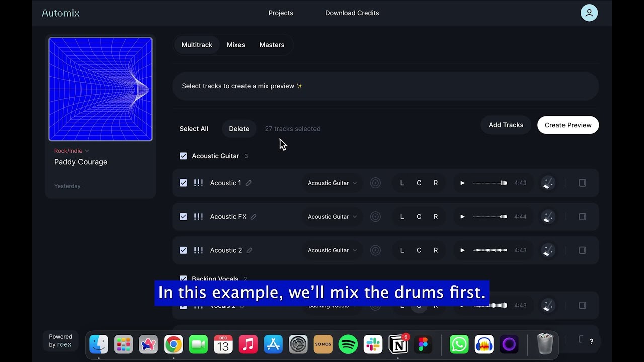The width and height of the screenshot is (644, 362).
Task: Click the magic clean-up icon on Acoustic FX
Action: (x=548, y=217)
